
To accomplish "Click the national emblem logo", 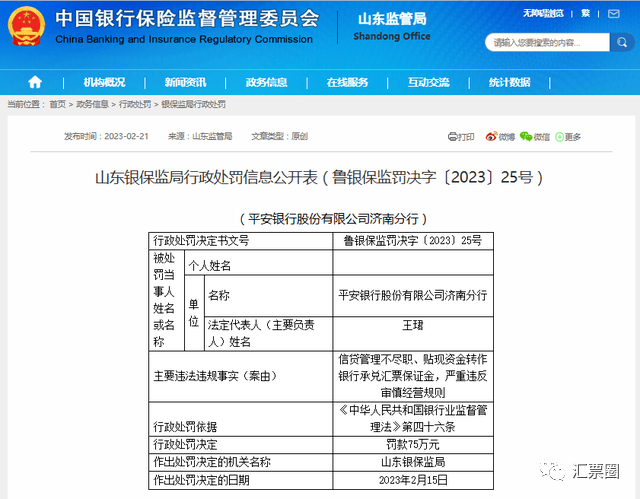I will click(x=26, y=26).
